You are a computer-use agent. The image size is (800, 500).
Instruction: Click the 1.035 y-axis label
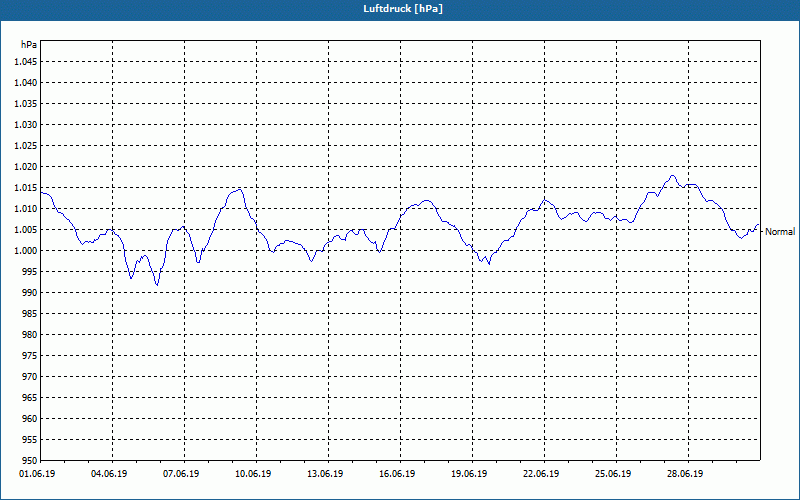click(26, 104)
